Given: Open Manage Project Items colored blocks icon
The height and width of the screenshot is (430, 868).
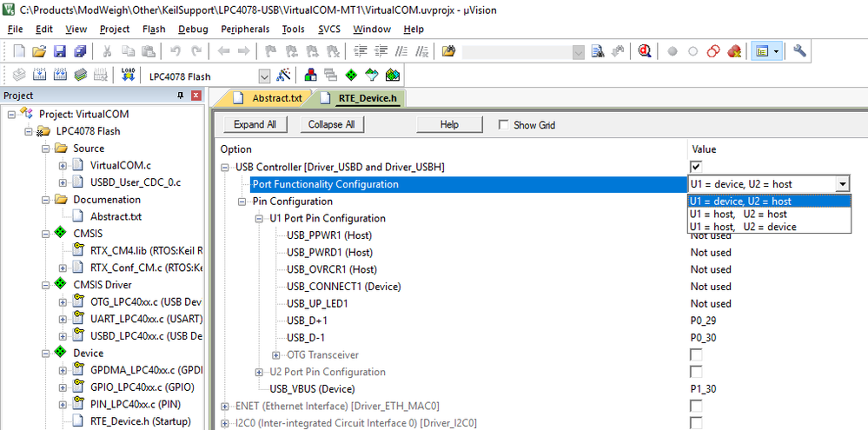Looking at the screenshot, I should click(x=310, y=75).
